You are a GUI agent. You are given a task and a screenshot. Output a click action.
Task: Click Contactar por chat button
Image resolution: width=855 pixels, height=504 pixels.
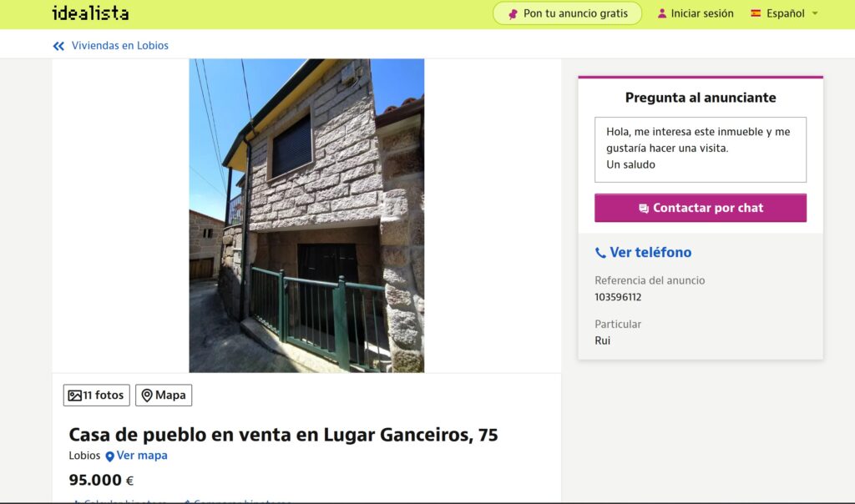[701, 208]
